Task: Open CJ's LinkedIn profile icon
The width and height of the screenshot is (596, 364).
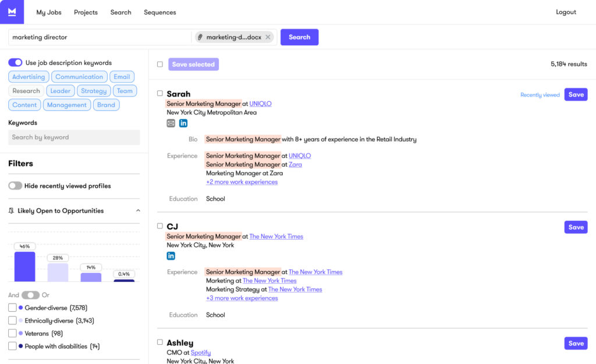Action: click(x=171, y=255)
